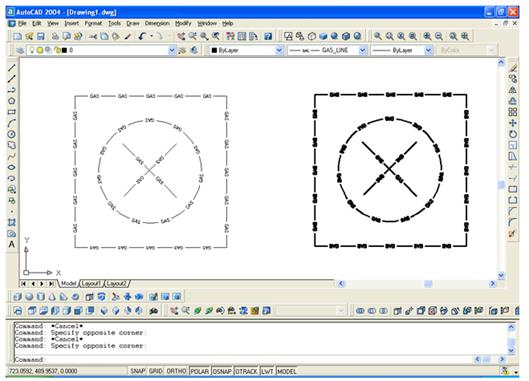Select the Multiline Text tool

(11, 244)
